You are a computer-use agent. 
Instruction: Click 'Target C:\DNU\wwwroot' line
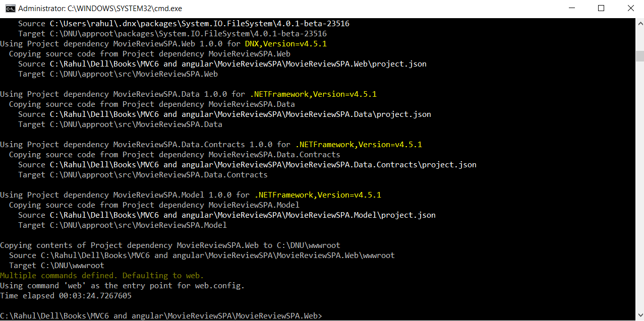(x=56, y=266)
